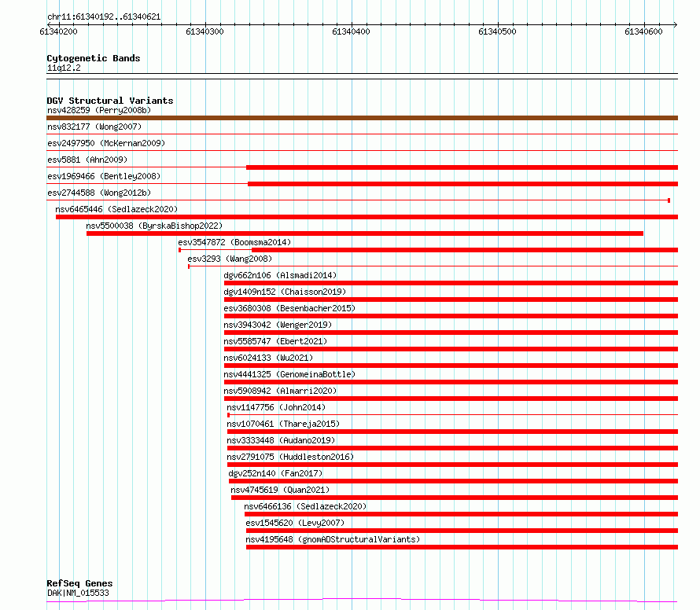Click the nsv5585747 (Ebert2021) label
Screen dimensions: 700x610
tap(275, 341)
